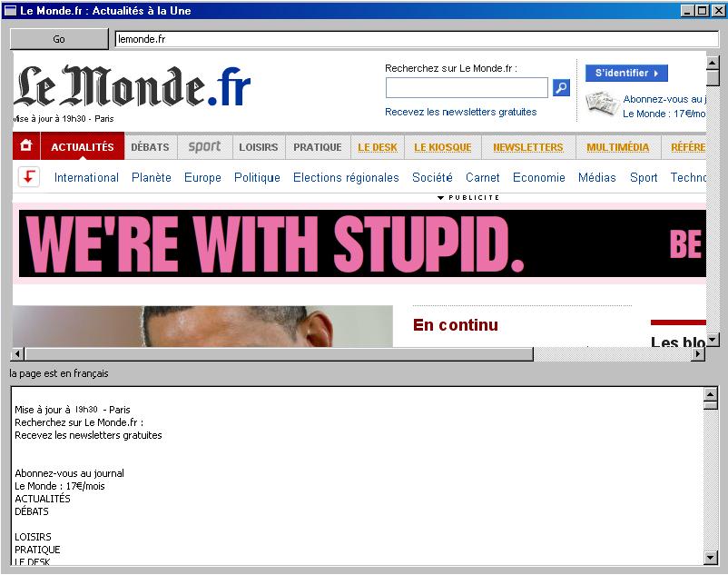Open the Médias section link
Image resolution: width=728 pixels, height=575 pixels.
click(597, 177)
